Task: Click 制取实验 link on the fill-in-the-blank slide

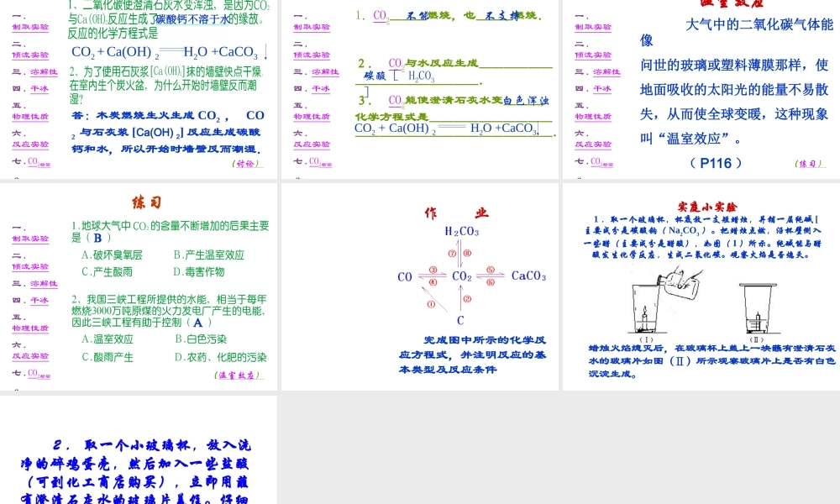Action: coord(312,27)
